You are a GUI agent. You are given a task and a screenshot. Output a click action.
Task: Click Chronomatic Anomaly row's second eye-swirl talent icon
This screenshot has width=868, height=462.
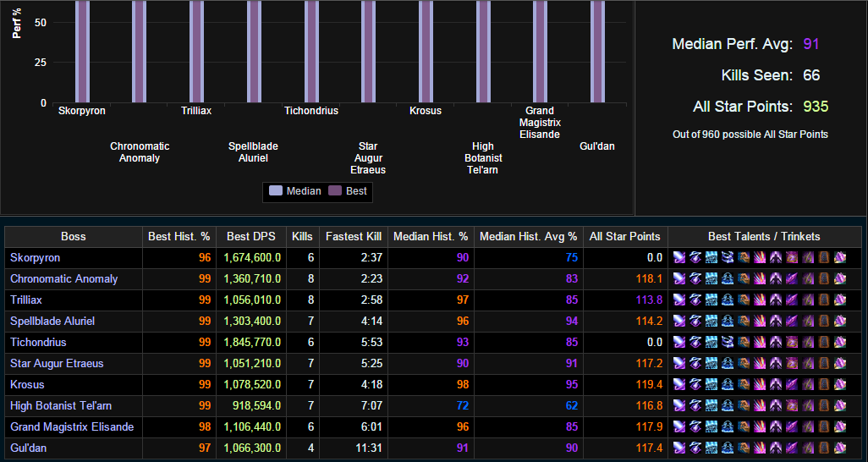point(695,278)
